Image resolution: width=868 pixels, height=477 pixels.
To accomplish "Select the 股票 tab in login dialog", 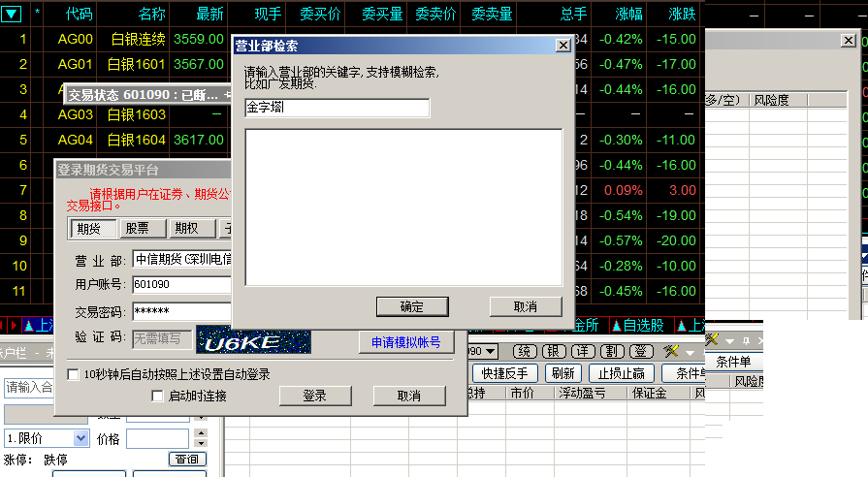I will coord(144,229).
